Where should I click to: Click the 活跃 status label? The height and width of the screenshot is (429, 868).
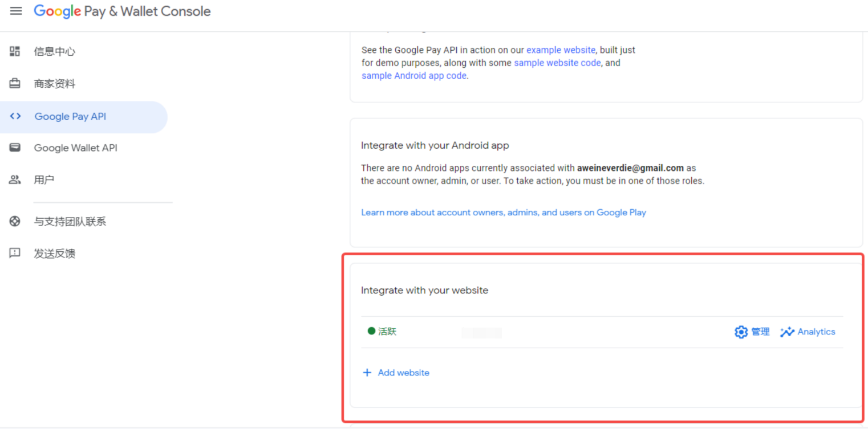(387, 332)
